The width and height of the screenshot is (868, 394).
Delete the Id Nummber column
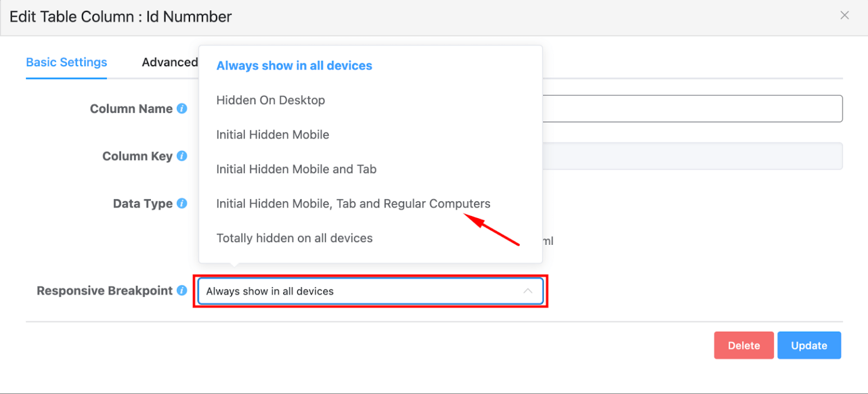coord(744,345)
